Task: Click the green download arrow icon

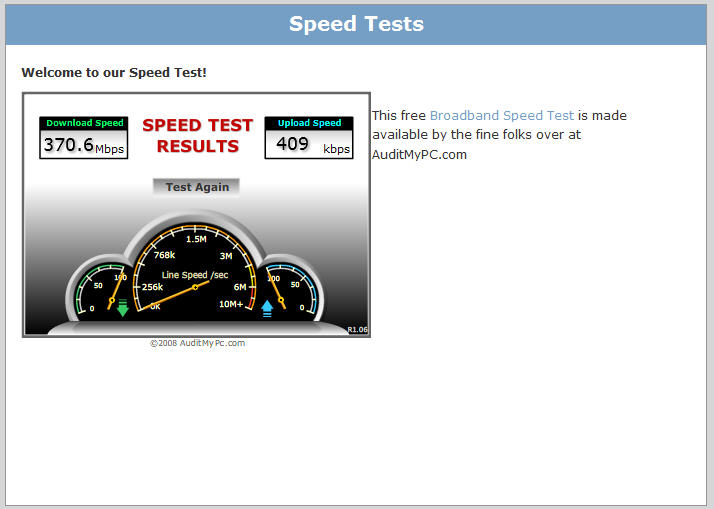Action: [x=123, y=307]
